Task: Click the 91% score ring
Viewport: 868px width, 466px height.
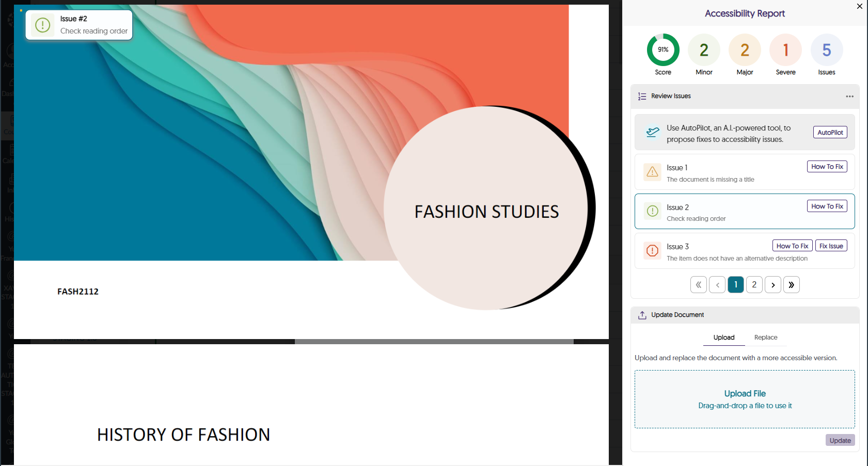Action: 663,50
